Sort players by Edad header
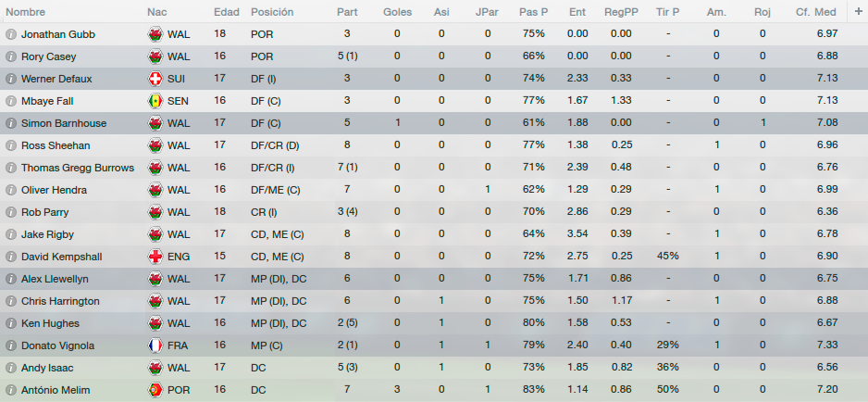This screenshot has height=402, width=868. click(x=227, y=12)
